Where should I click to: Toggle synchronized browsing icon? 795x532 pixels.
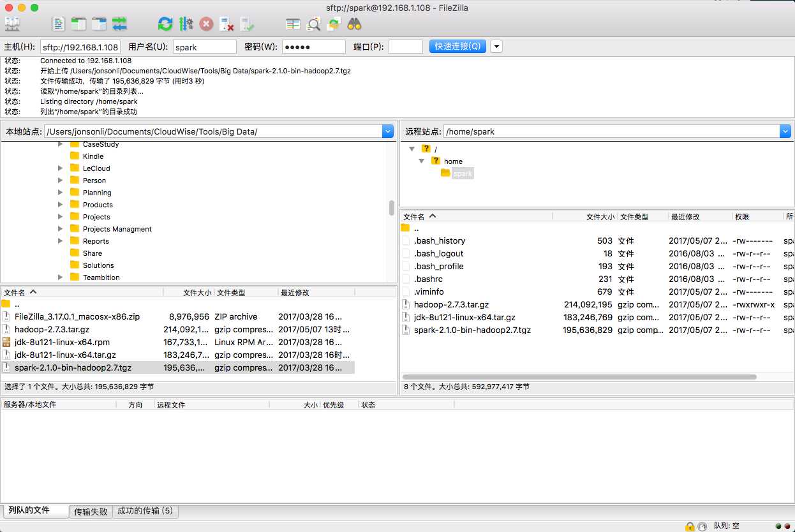(x=334, y=24)
